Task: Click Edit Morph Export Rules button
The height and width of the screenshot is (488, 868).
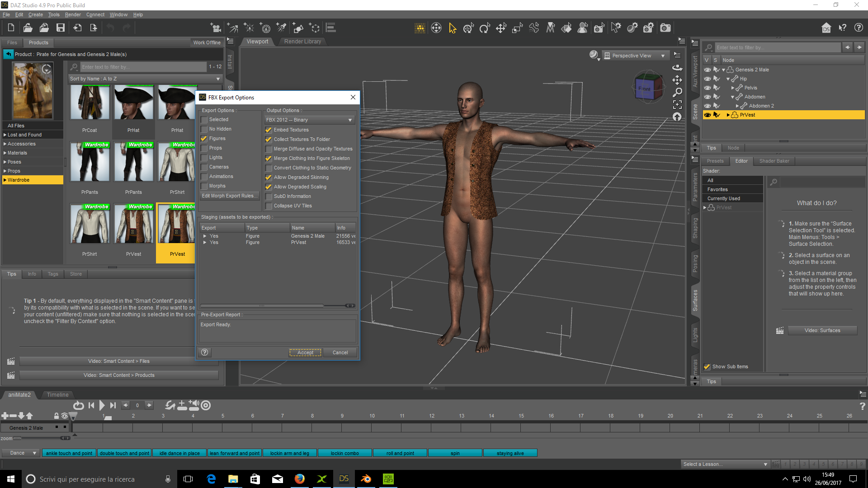Action: [230, 196]
